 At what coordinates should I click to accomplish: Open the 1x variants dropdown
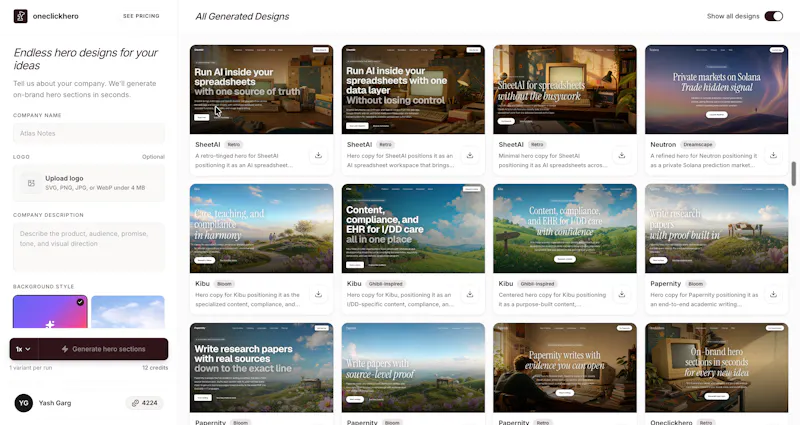(x=23, y=349)
